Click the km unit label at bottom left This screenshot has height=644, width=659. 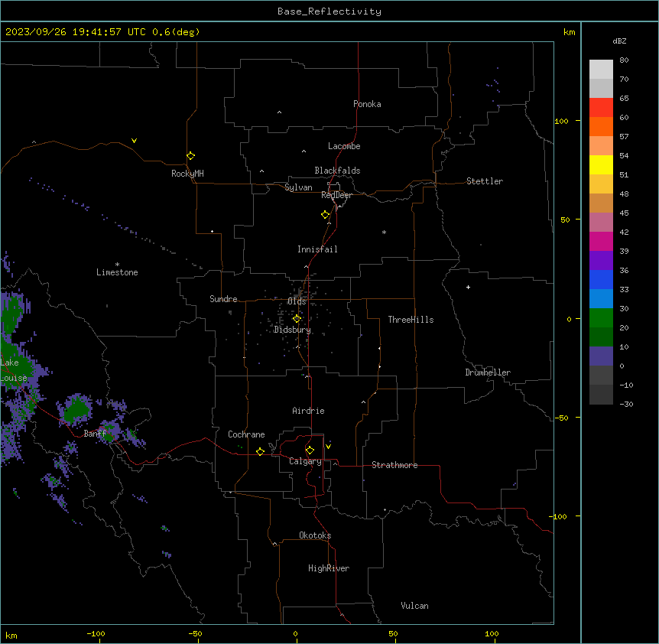[x=11, y=636]
